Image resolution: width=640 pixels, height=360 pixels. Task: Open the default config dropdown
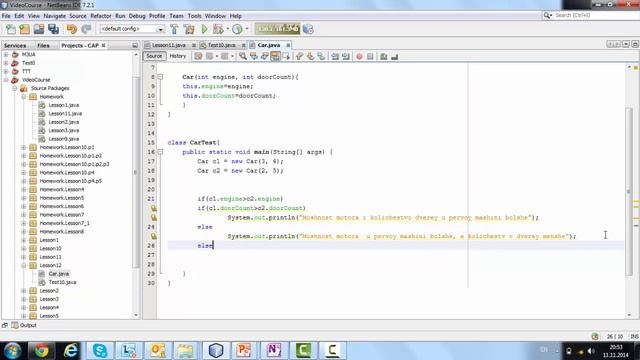pyautogui.click(x=160, y=29)
